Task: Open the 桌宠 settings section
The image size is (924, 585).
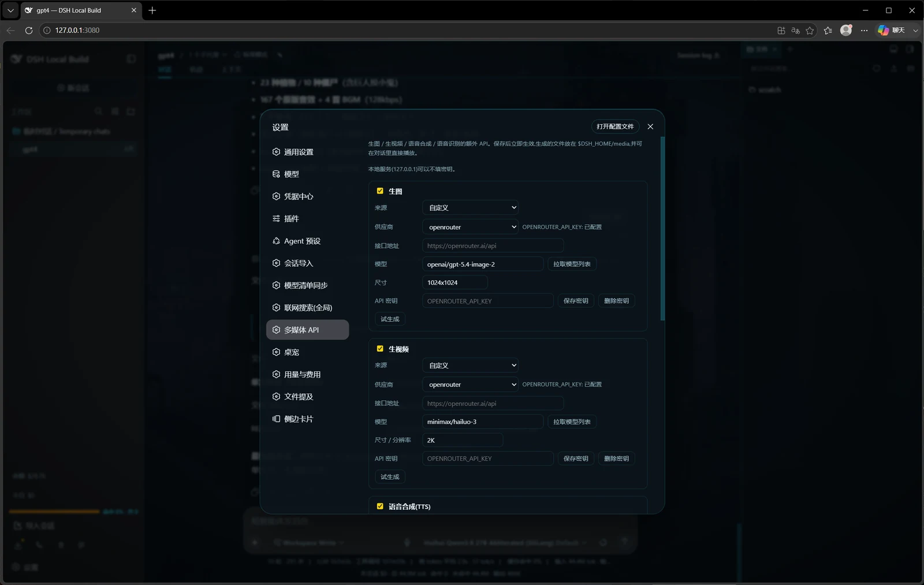Action: (307, 352)
